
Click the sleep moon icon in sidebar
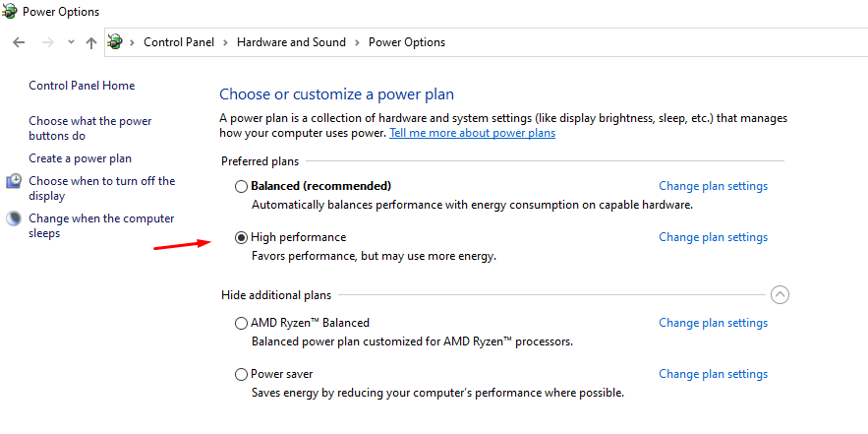click(14, 218)
